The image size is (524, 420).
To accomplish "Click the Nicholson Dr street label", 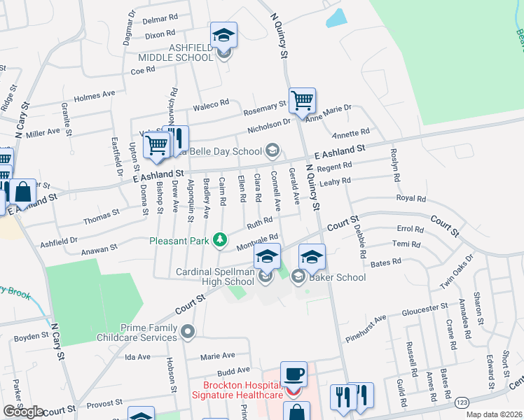I will [x=269, y=126].
